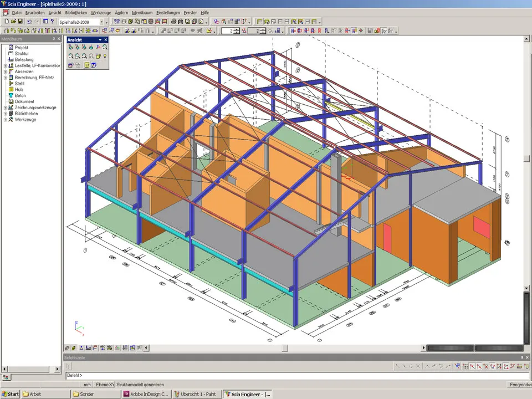The width and height of the screenshot is (532, 399).
Task: Toggle the Fangmodus status bar button
Action: (520, 385)
